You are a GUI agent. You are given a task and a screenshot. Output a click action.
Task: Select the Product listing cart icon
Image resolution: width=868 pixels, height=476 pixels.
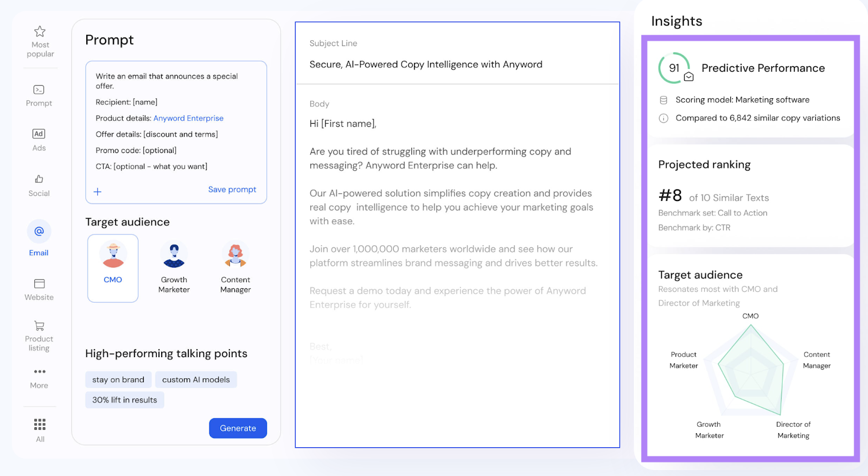[39, 326]
